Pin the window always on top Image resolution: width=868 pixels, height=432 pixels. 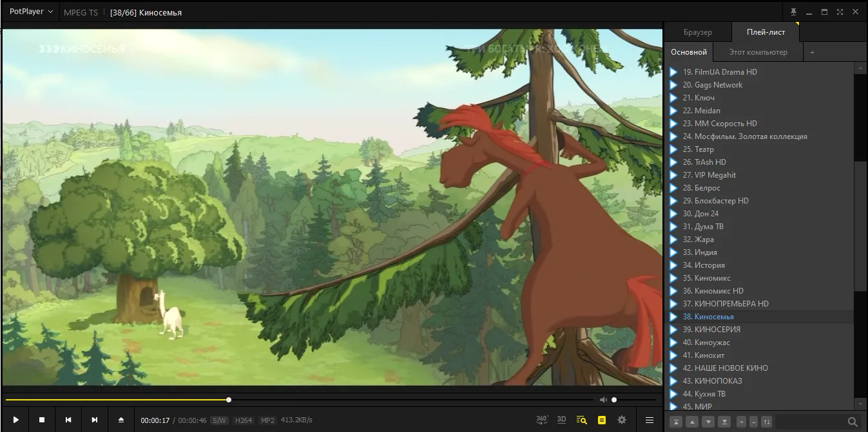pyautogui.click(x=793, y=12)
